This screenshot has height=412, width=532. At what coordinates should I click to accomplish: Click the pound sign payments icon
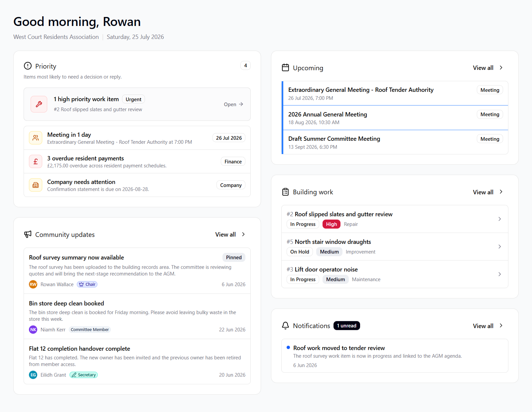(x=36, y=161)
